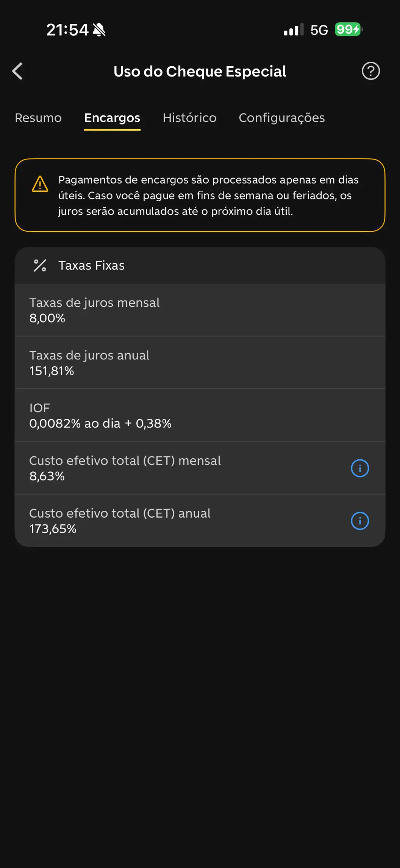This screenshot has width=400, height=868.
Task: Tap the cellular signal bars icon
Action: 294,30
